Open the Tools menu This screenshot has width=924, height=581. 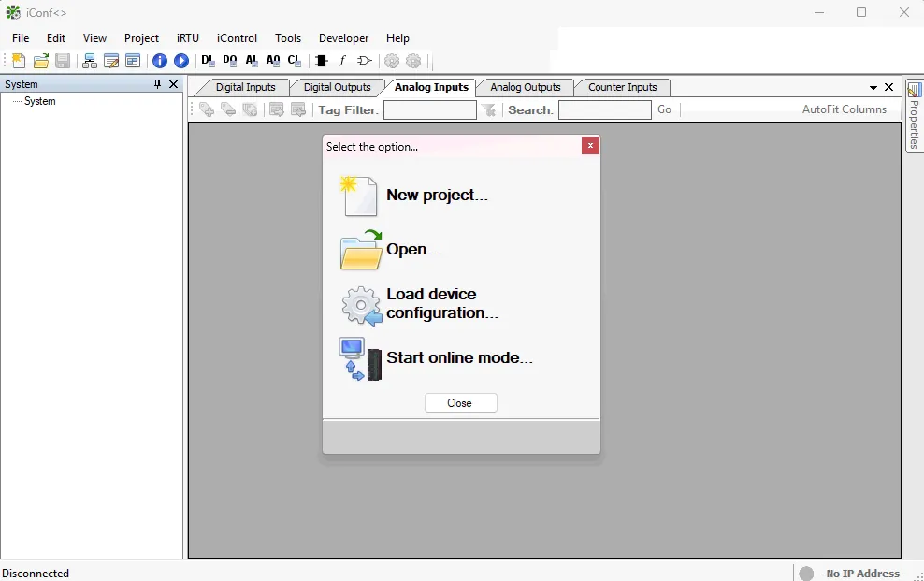(288, 38)
